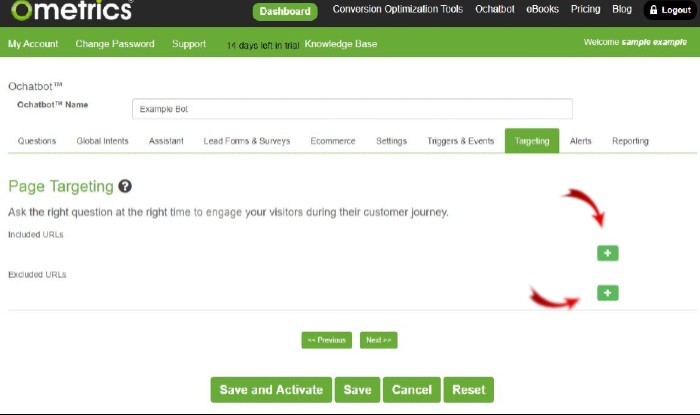Open Conversion Optimization Tools menu
Screen dimensions: 700x415
398,9
